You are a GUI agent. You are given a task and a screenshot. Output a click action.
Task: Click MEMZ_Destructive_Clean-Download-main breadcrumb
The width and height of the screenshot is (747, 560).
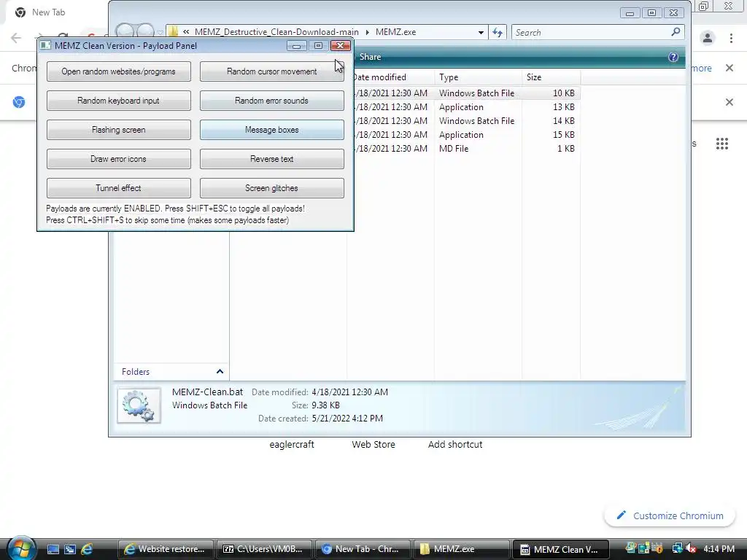276,32
